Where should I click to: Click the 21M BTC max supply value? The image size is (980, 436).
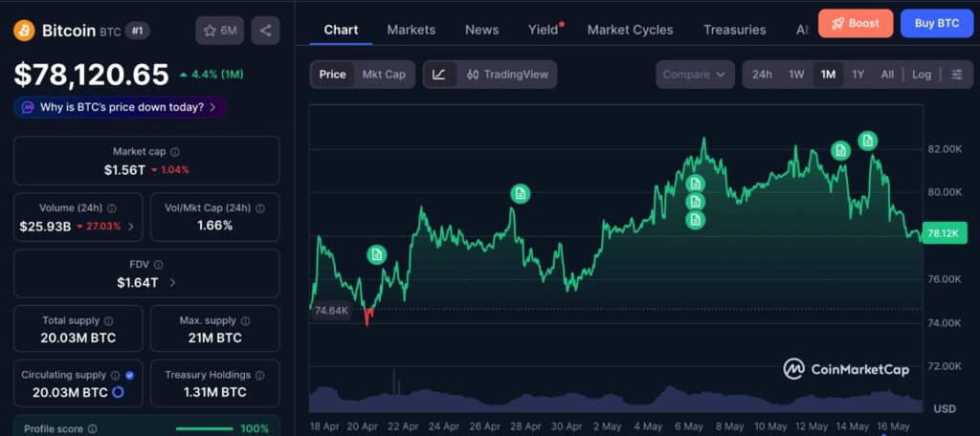tap(215, 338)
